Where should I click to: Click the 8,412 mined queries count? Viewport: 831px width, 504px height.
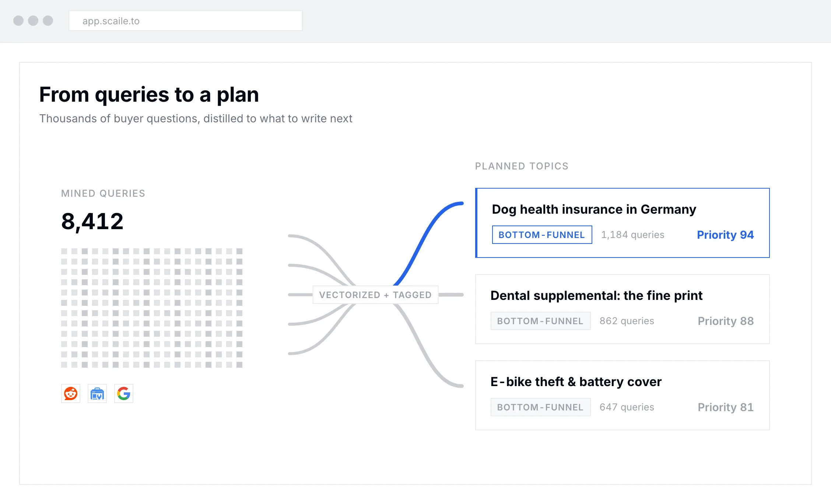[92, 221]
